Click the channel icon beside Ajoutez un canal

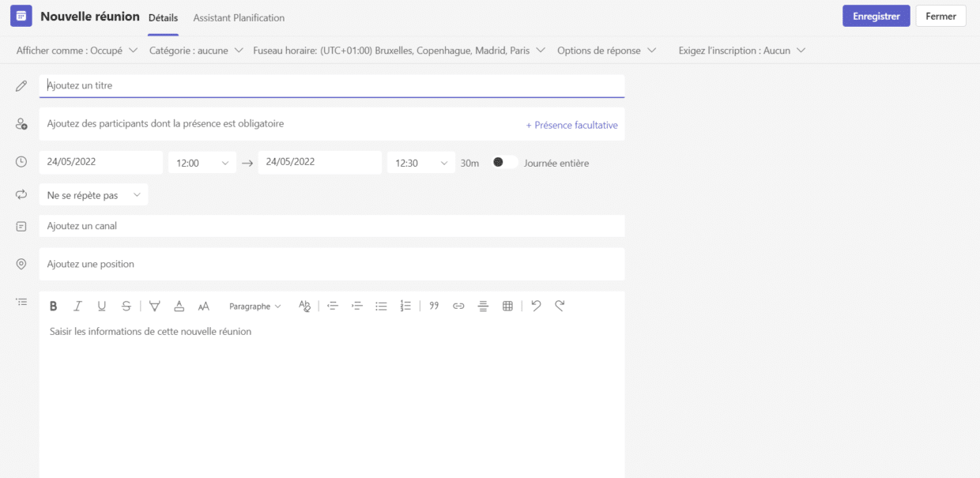[21, 226]
